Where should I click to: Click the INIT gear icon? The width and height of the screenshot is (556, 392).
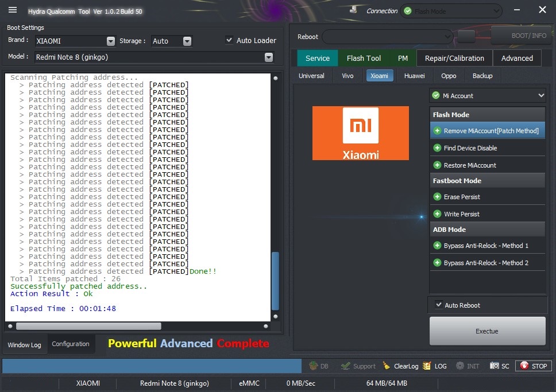point(460,366)
